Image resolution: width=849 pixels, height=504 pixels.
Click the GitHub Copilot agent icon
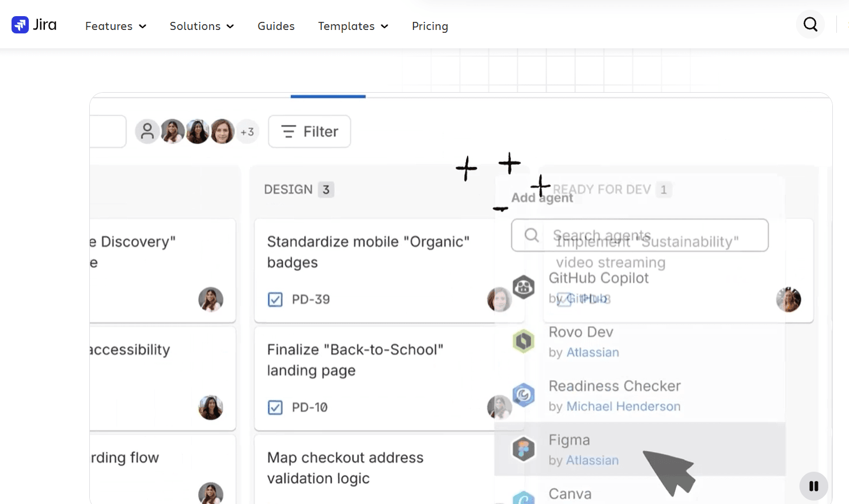pos(524,287)
